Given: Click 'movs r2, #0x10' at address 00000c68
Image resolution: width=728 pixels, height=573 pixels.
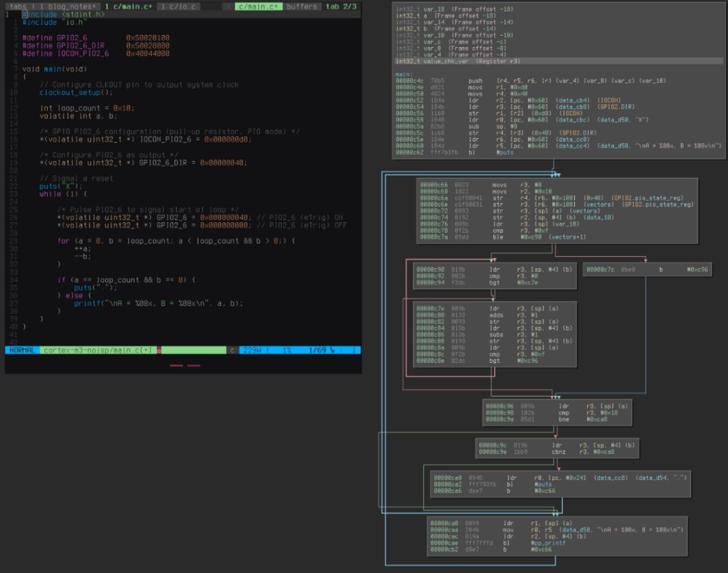Looking at the screenshot, I should 486,191.
